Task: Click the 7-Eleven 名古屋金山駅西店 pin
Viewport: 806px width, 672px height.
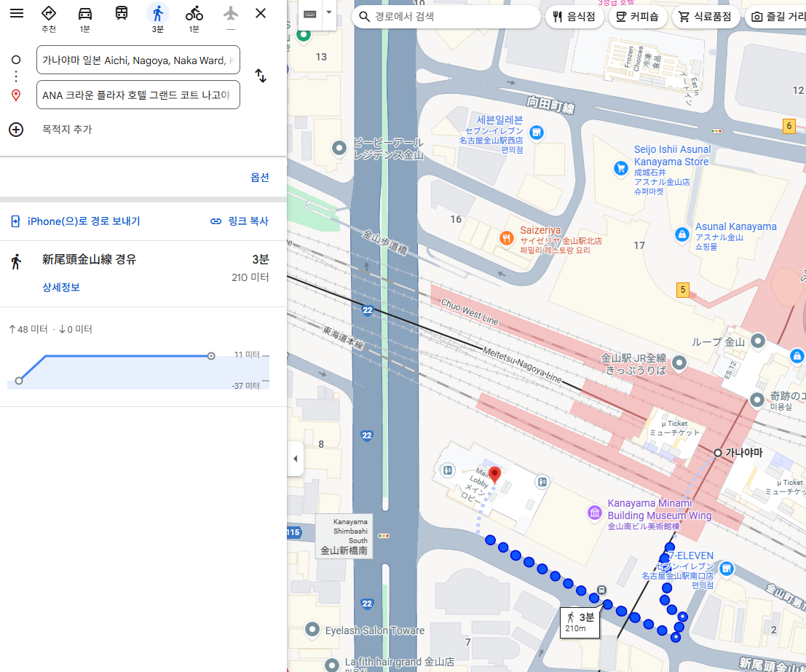Action: (536, 133)
